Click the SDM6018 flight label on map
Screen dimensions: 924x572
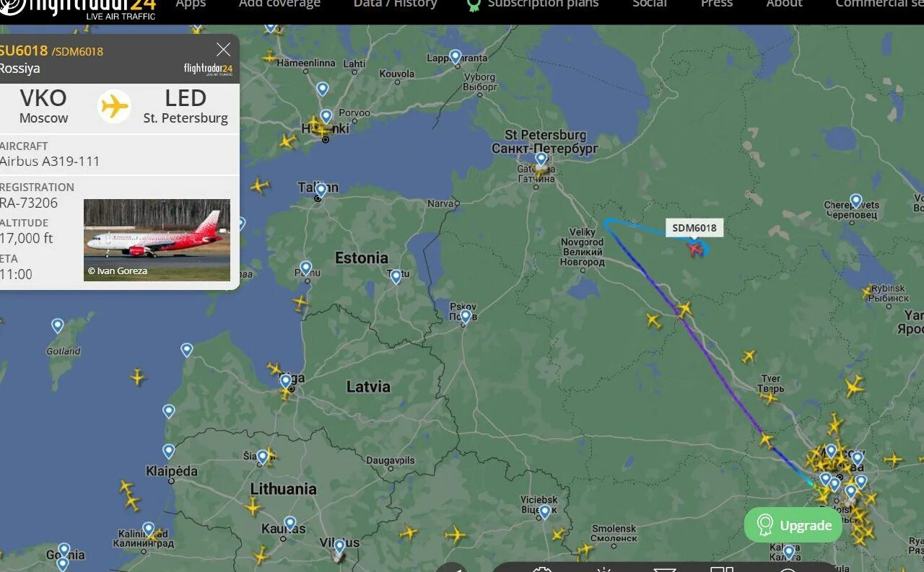click(x=694, y=228)
